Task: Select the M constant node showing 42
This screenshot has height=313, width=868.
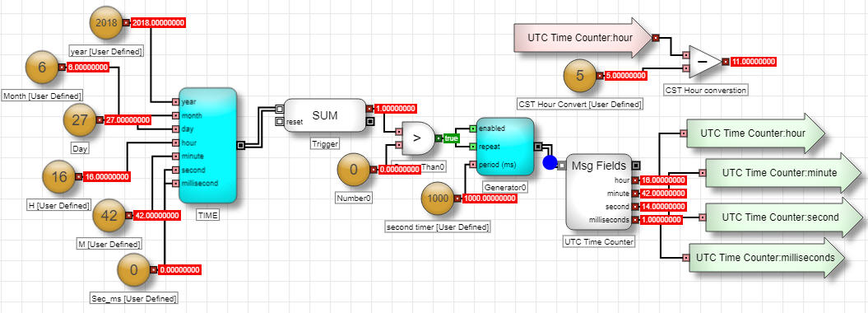Action: 110,216
